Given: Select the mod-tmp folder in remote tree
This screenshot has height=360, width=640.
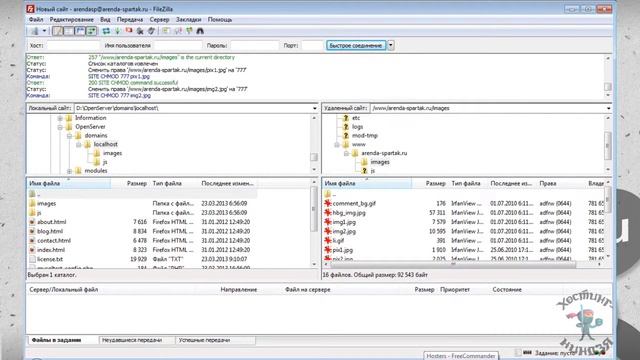Looking at the screenshot, I should [x=364, y=136].
